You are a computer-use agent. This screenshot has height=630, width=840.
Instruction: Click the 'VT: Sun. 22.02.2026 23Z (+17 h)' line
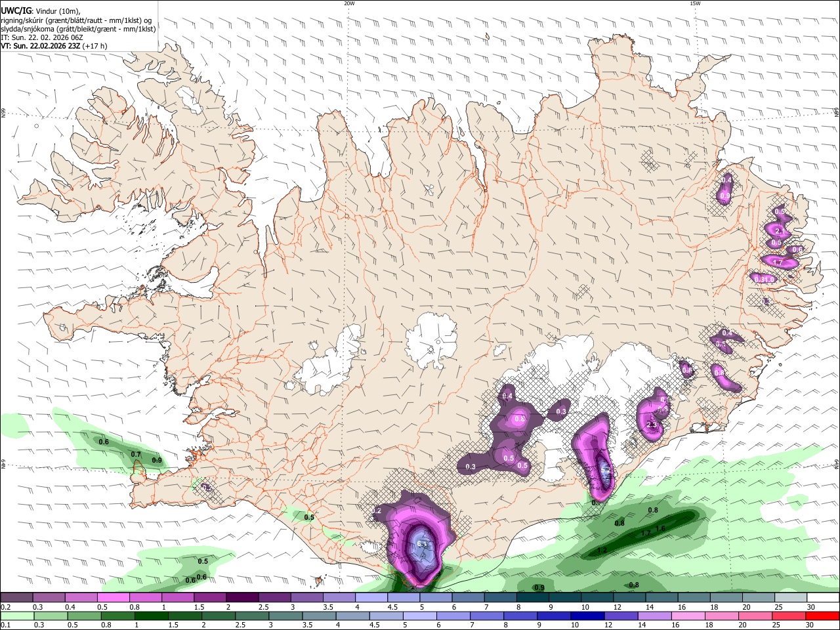[x=54, y=46]
